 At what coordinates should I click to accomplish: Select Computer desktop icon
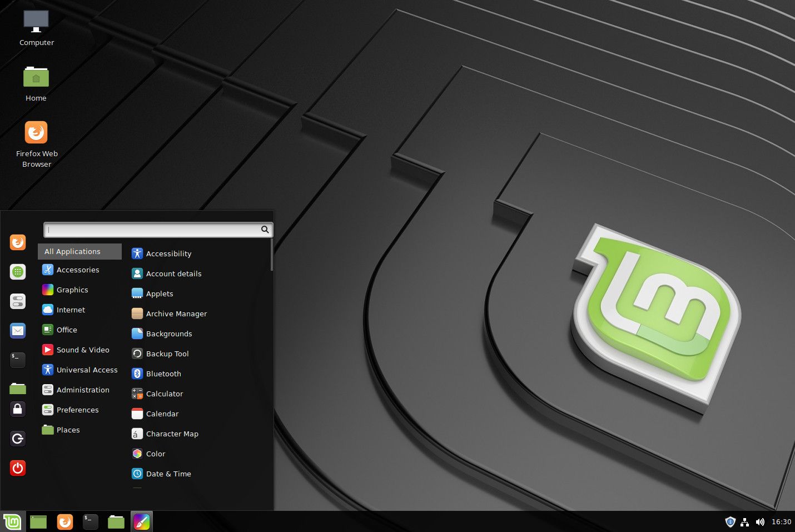pyautogui.click(x=37, y=28)
